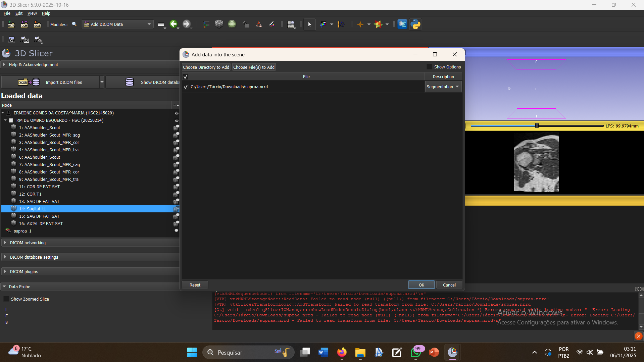Image resolution: width=644 pixels, height=362 pixels.
Task: Open the Volumes module cube icon
Action: pyautogui.click(x=219, y=24)
